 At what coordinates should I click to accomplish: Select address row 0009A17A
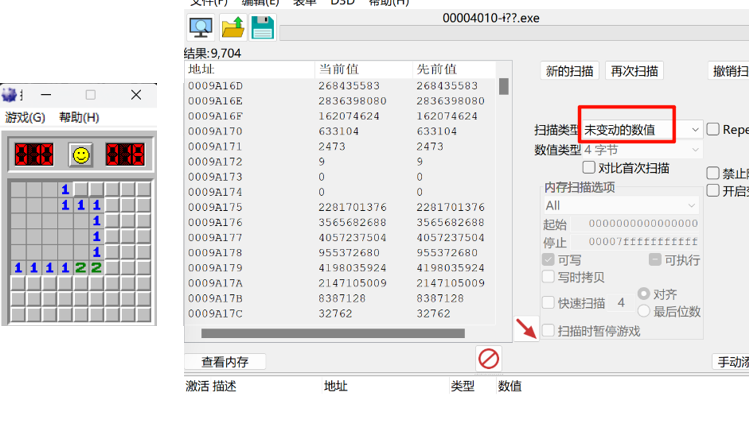coord(340,283)
